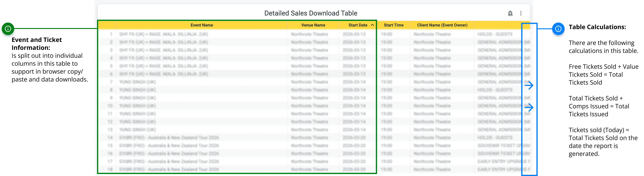Click the Start Date column header
Screen dimensions: 644x176
pos(358,25)
